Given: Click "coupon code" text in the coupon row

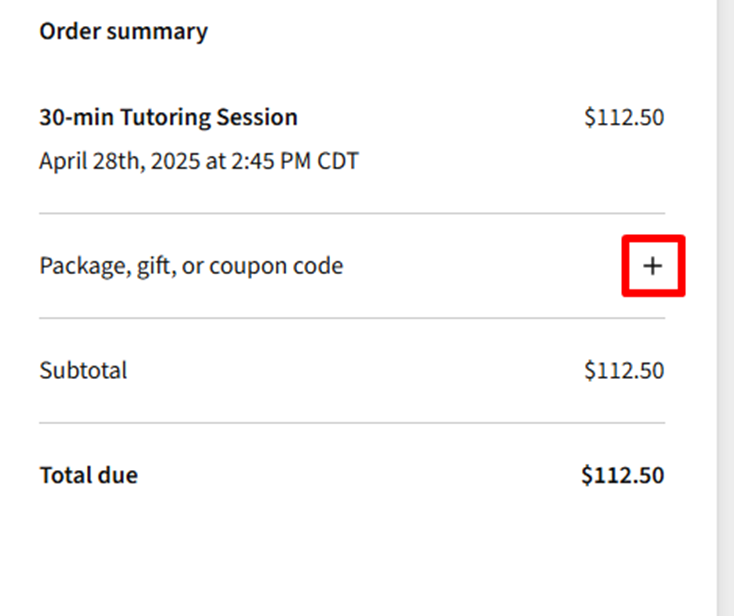Looking at the screenshot, I should pos(275,266).
